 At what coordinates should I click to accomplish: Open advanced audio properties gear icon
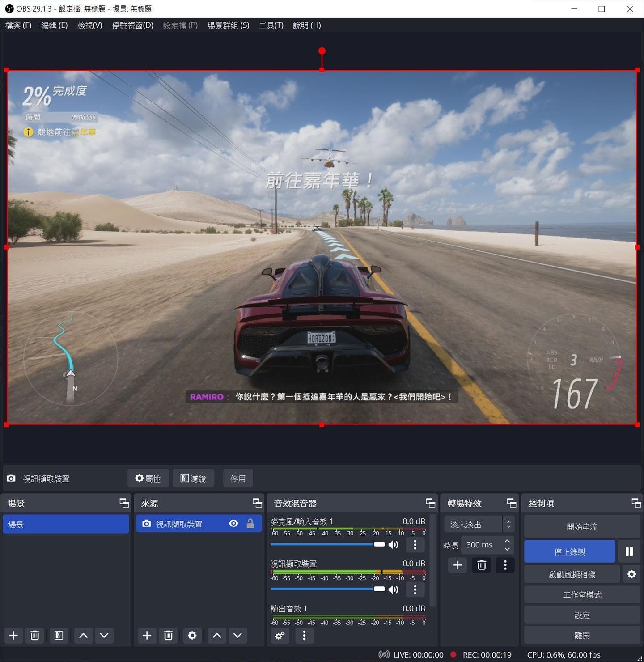pos(280,636)
